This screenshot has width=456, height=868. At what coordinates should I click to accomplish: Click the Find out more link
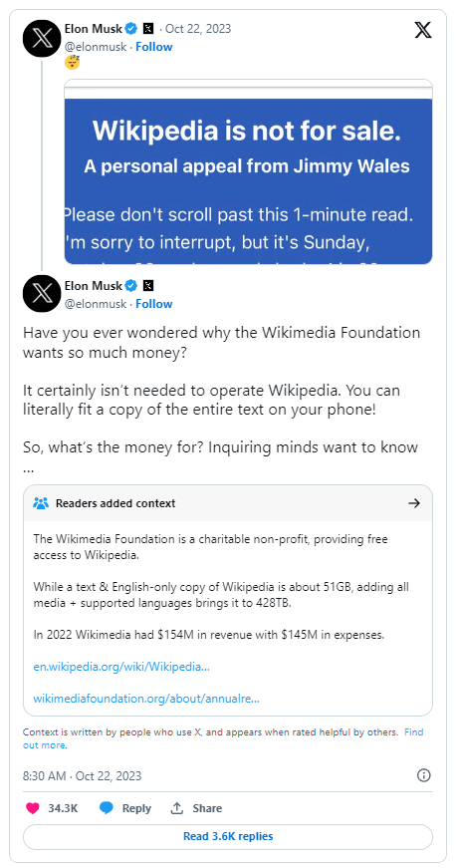(x=223, y=738)
